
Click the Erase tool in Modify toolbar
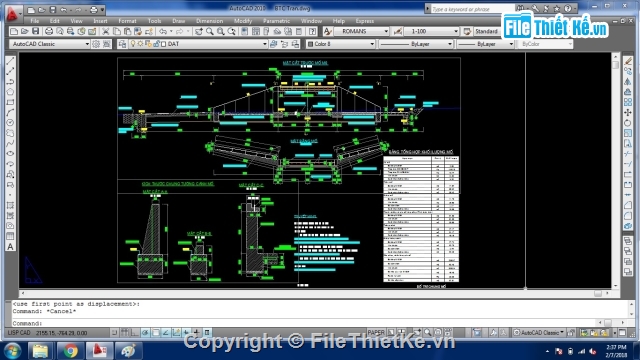[628, 61]
